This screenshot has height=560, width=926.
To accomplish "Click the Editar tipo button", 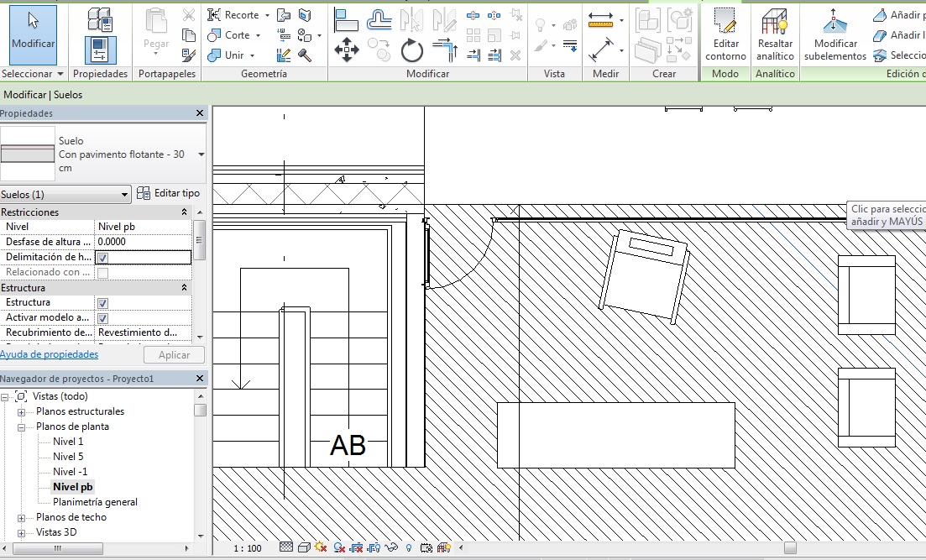I will [168, 194].
